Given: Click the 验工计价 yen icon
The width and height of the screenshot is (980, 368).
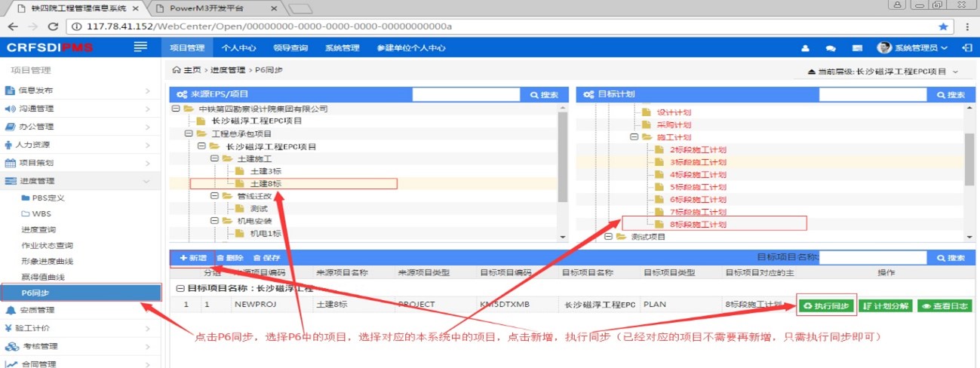Looking at the screenshot, I should (x=8, y=328).
